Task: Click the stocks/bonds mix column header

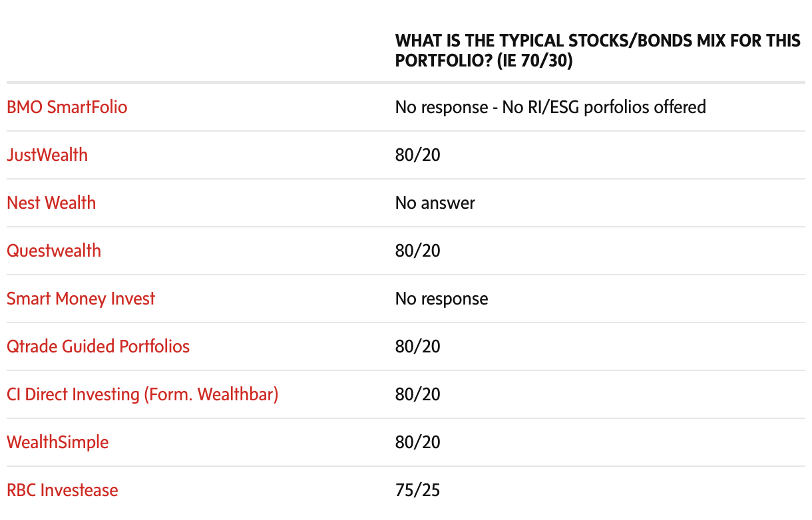Action: click(x=597, y=51)
